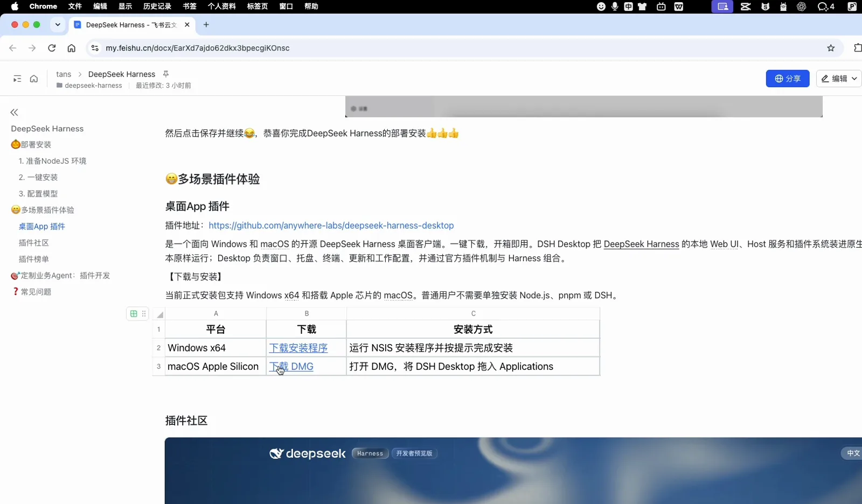Click the blue 分享 share button
Viewport: 862px width, 504px height.
(x=788, y=79)
